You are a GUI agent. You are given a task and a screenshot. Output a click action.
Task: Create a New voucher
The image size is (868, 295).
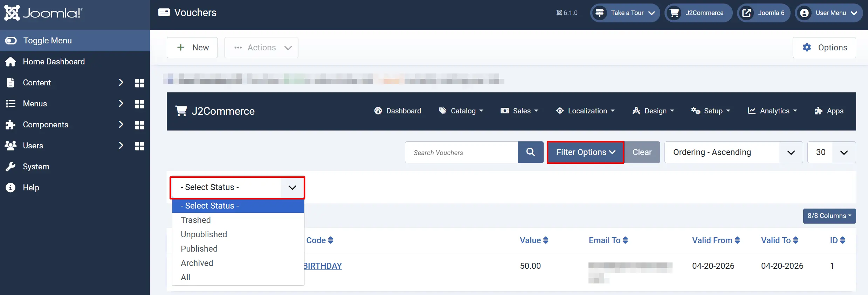tap(192, 48)
